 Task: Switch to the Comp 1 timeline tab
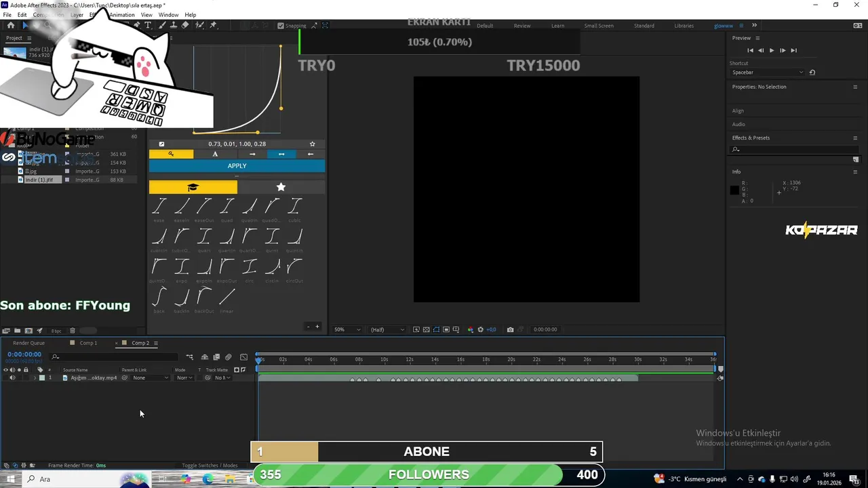(88, 343)
